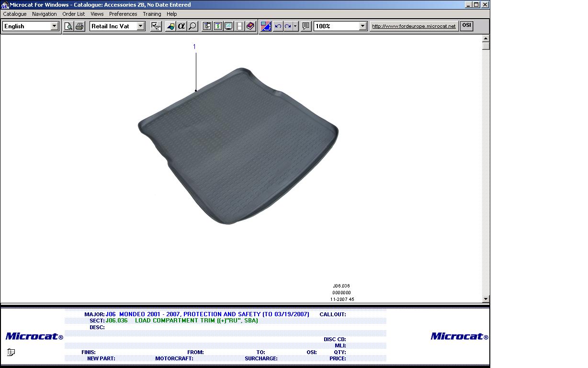Open the fordeurope.microcat.net link

coord(414,26)
